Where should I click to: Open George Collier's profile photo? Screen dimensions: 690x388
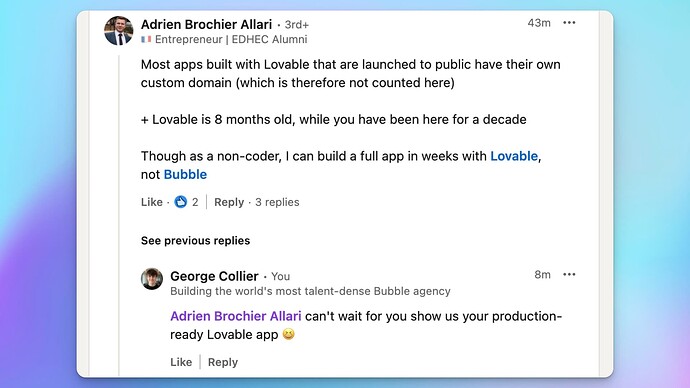(x=152, y=279)
